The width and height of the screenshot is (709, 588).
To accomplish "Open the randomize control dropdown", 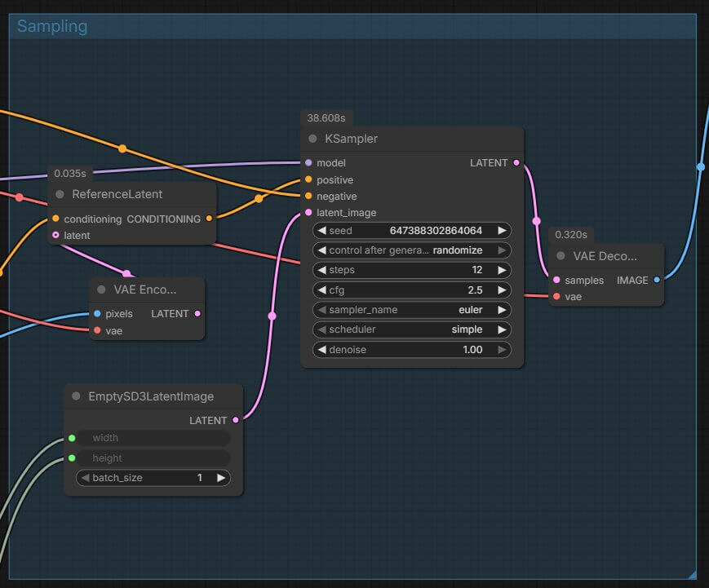I will point(411,250).
